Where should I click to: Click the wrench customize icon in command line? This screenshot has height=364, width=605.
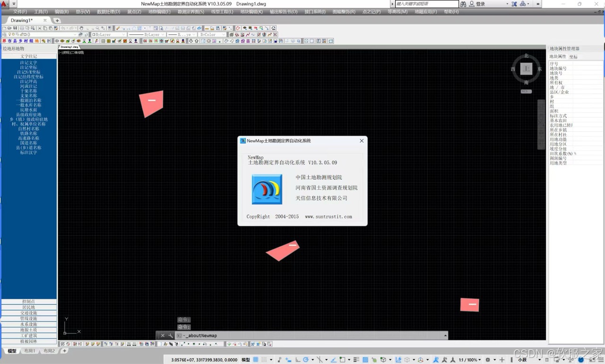(171, 336)
